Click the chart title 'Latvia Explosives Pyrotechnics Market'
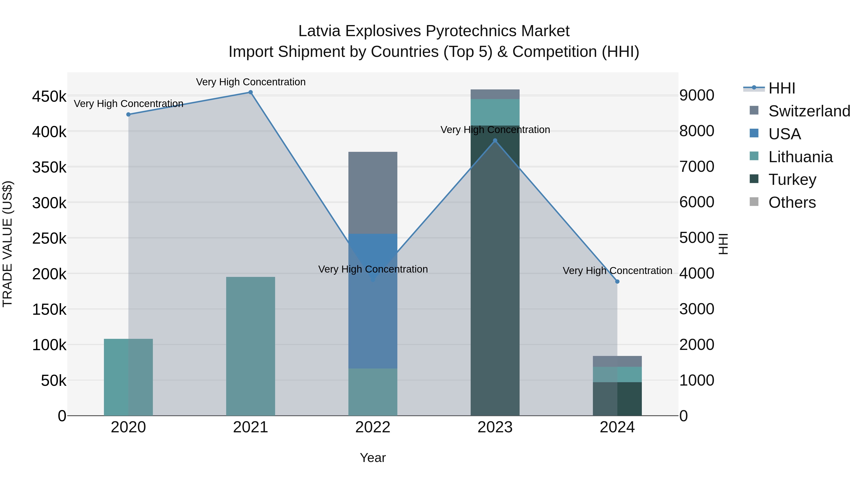Viewport: 868px width, 488px height. pyautogui.click(x=434, y=31)
